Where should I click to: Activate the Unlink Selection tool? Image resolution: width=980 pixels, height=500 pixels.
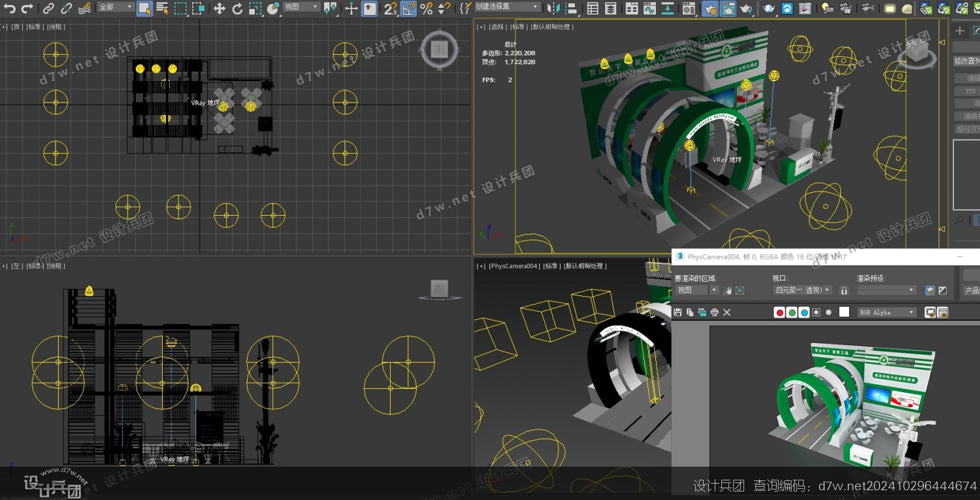pyautogui.click(x=67, y=8)
